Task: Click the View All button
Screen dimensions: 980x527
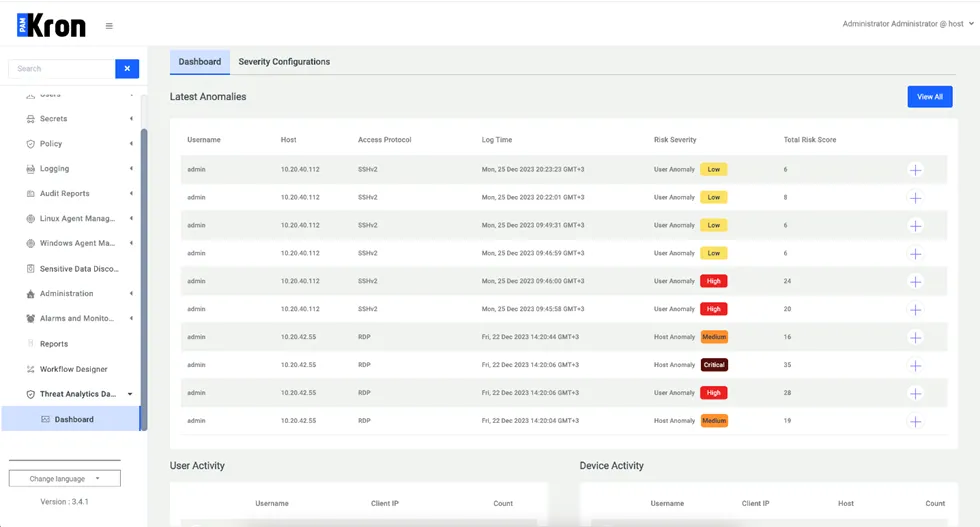Action: (x=929, y=97)
